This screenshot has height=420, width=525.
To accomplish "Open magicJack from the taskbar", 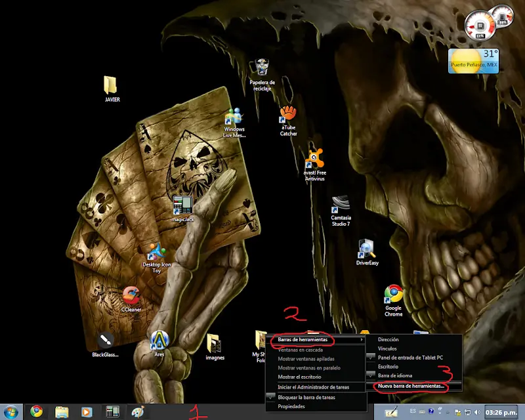I will [x=112, y=411].
